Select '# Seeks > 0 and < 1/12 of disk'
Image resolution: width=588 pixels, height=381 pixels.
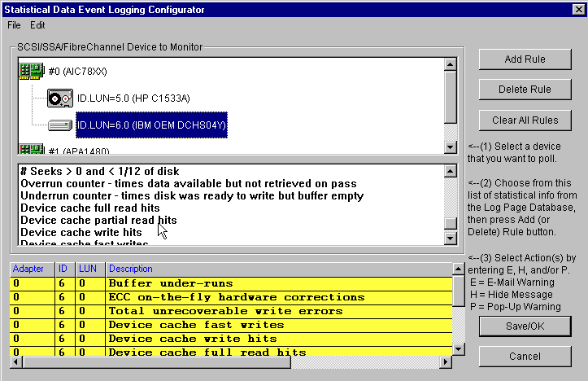(100, 171)
